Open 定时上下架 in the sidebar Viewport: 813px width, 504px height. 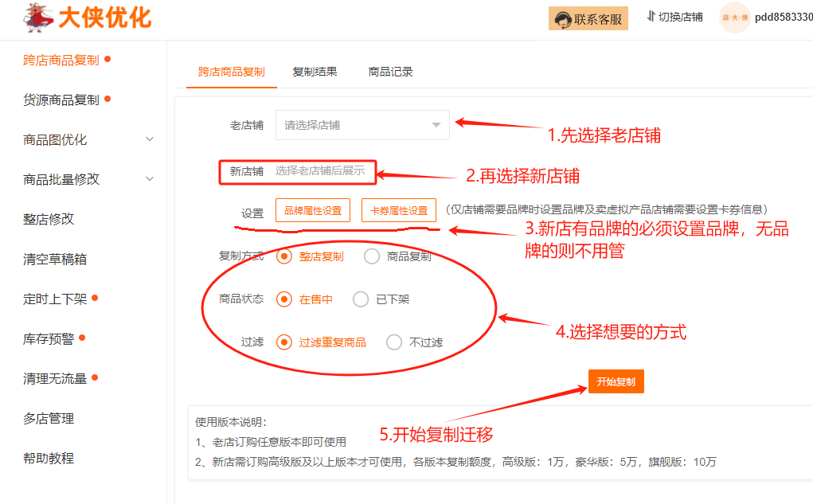pyautogui.click(x=55, y=299)
